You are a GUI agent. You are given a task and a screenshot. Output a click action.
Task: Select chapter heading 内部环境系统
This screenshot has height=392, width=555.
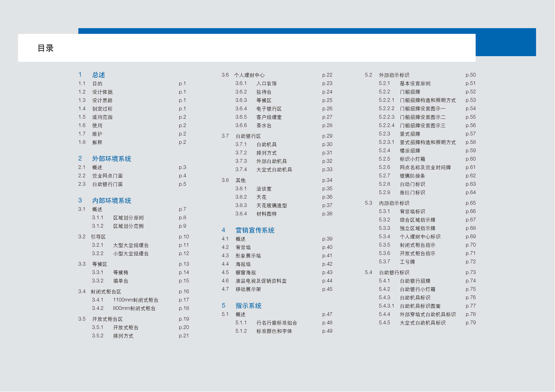[112, 200]
